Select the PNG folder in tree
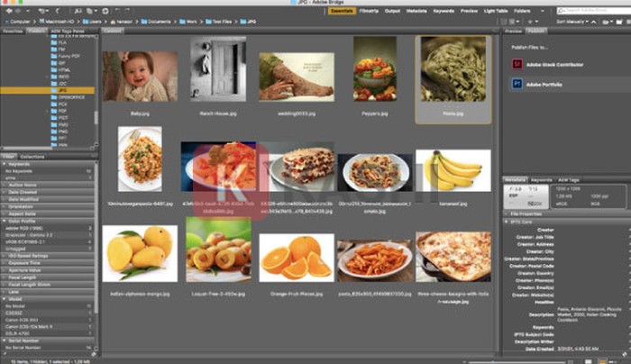The image size is (631, 364). 59,132
